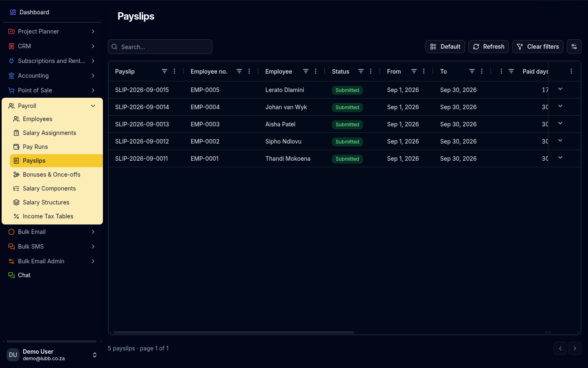Click the DU user avatar
The image size is (588, 368).
[13, 355]
